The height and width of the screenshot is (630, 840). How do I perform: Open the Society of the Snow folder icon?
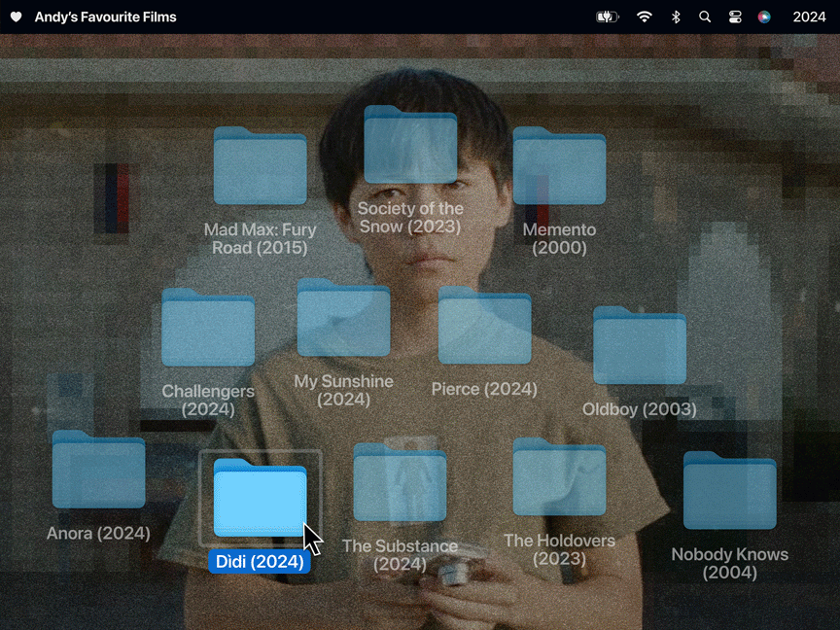(x=410, y=145)
